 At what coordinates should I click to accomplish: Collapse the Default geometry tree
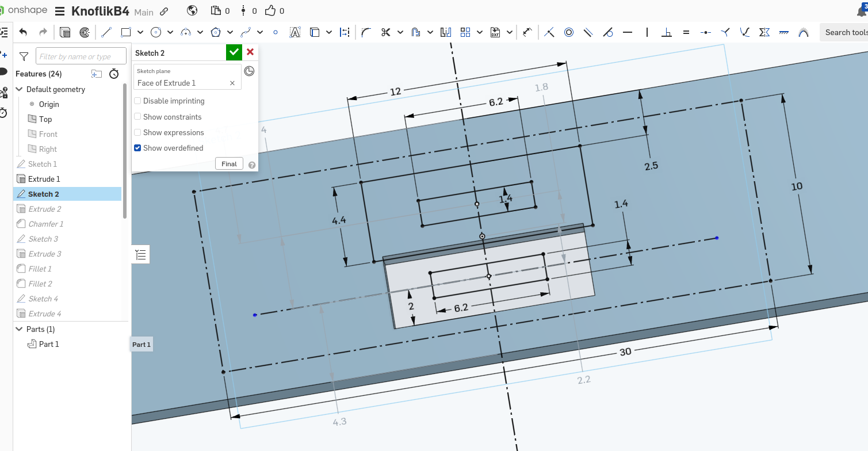click(x=19, y=89)
